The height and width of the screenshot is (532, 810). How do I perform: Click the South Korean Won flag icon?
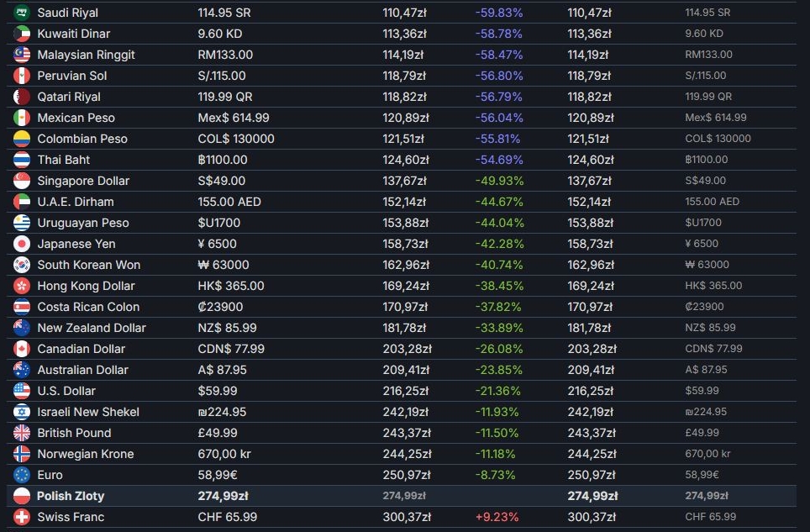(22, 265)
